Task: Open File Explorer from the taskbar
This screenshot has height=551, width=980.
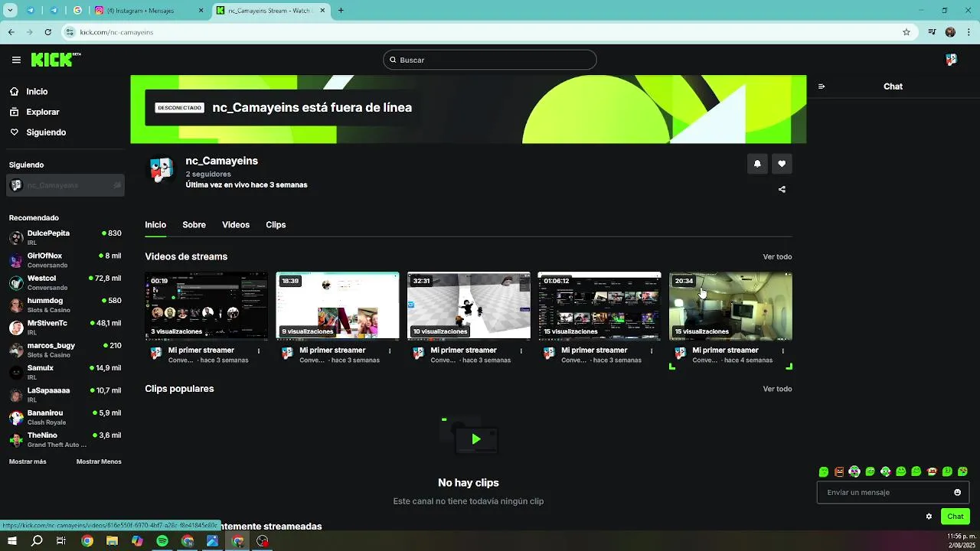Action: coord(112,541)
